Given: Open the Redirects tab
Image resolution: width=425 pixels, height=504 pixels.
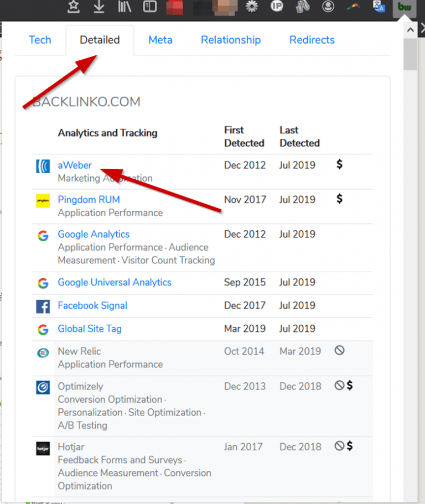Looking at the screenshot, I should click(312, 40).
